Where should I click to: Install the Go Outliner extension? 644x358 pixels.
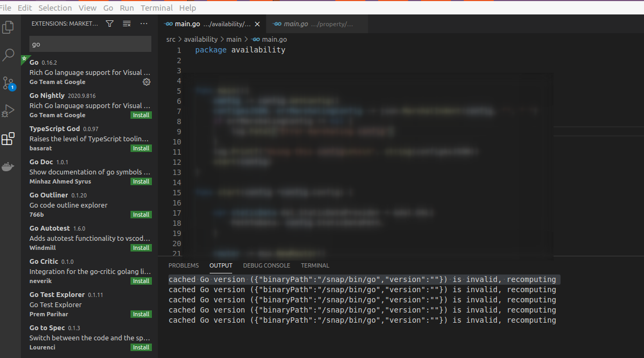click(141, 214)
